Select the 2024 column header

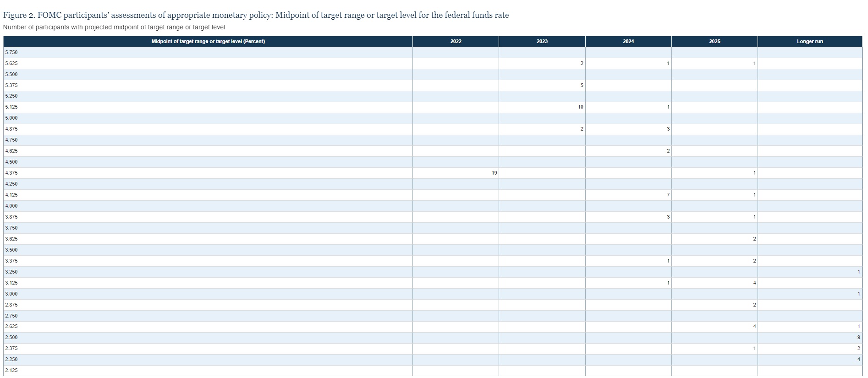pos(628,41)
